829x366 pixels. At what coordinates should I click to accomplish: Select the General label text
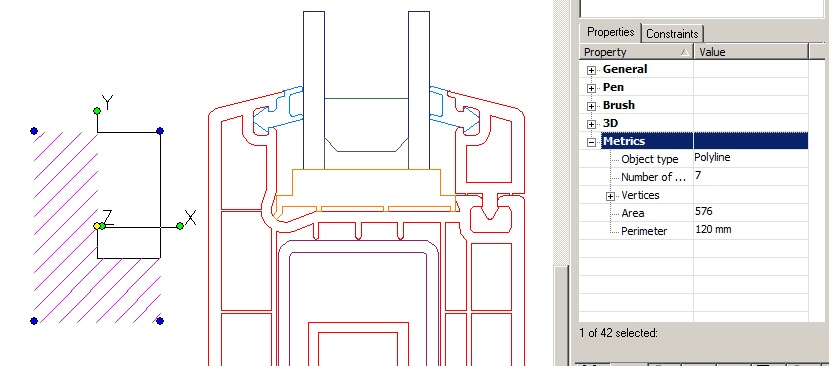(625, 69)
